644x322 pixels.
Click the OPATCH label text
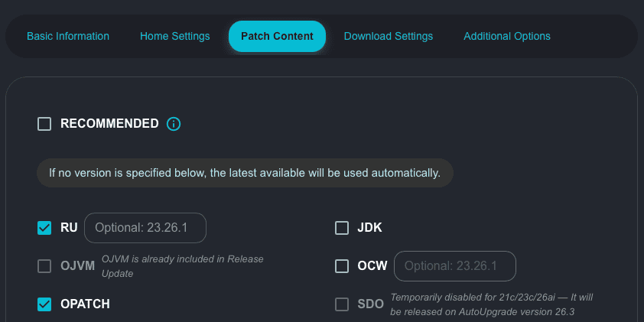(85, 304)
